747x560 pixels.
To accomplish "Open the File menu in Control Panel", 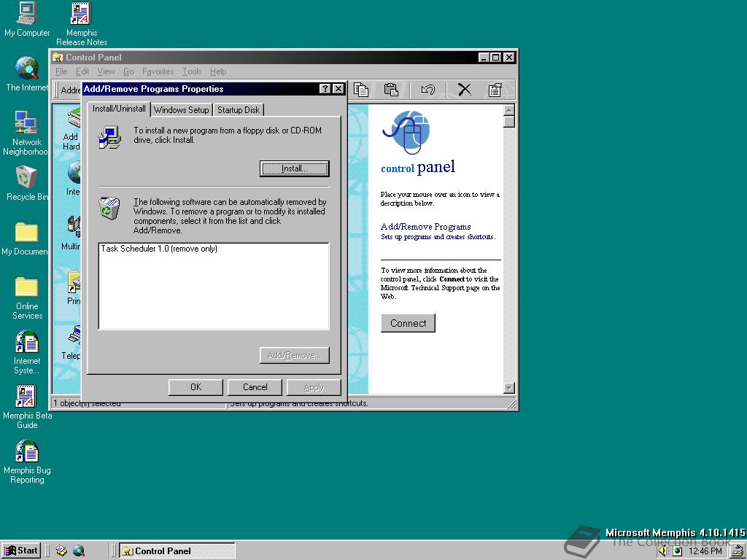I will point(61,71).
